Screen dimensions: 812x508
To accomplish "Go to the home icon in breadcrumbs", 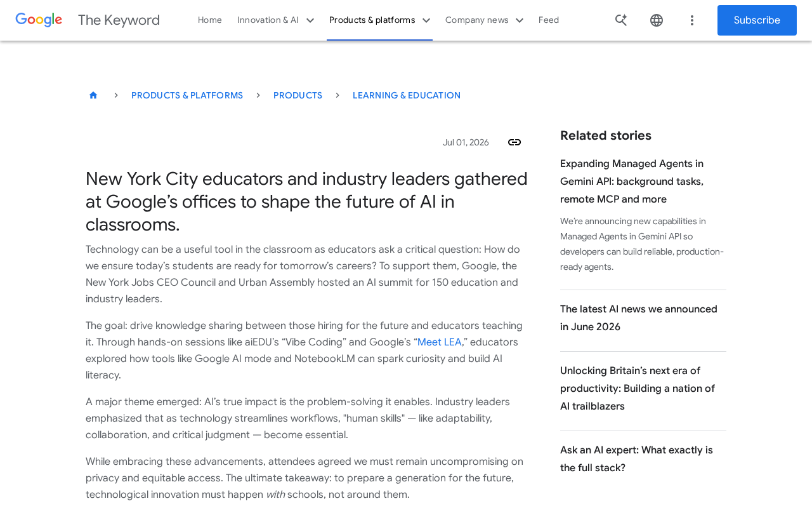I will tap(93, 95).
